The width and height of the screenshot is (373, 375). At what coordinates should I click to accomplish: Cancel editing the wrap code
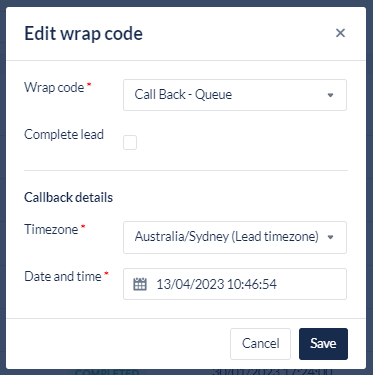coord(260,344)
